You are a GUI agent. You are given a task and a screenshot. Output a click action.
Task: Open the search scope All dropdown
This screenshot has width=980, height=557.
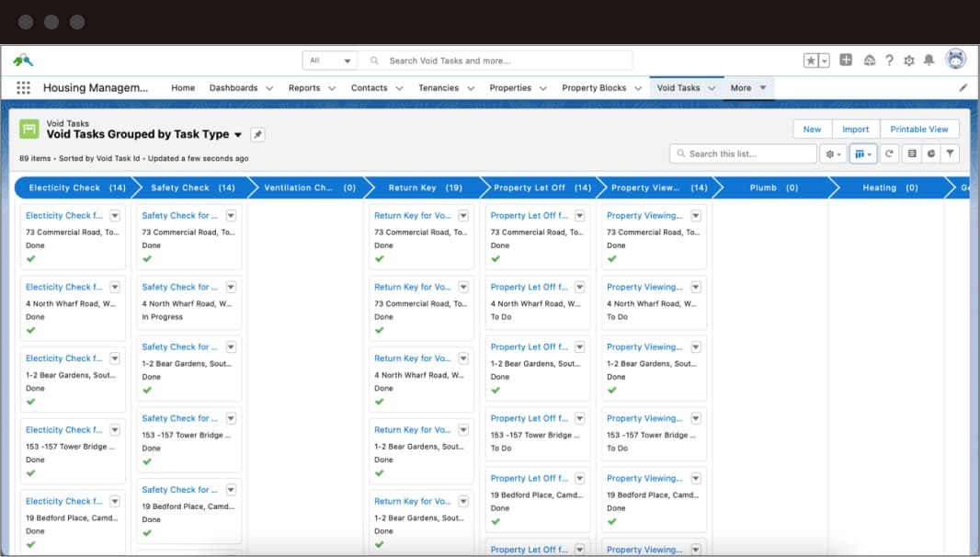330,61
